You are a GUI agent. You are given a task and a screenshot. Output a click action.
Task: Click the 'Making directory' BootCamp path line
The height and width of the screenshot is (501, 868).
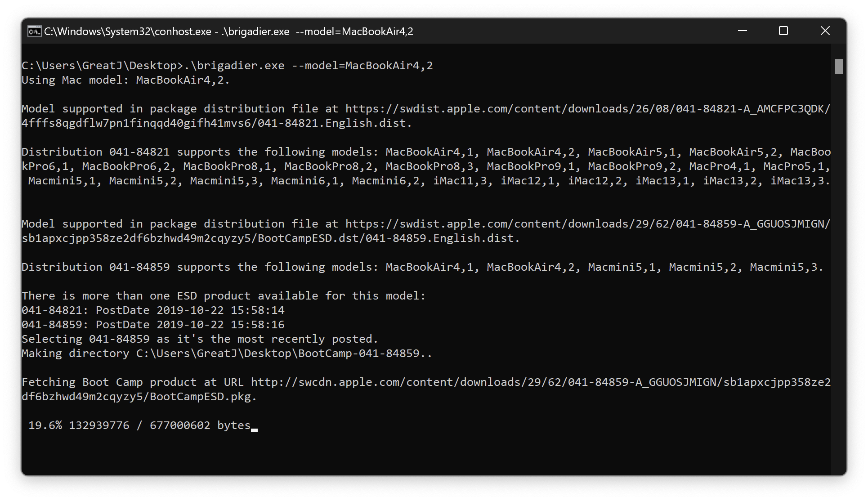(227, 353)
